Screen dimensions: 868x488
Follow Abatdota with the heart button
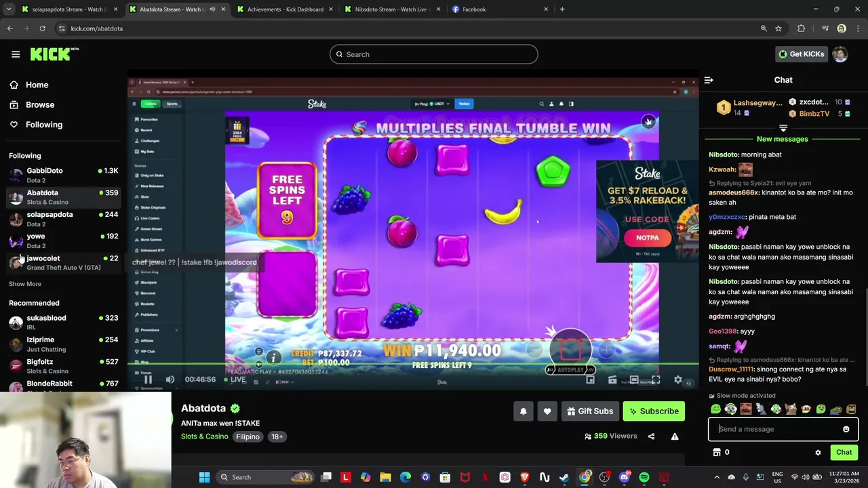[x=547, y=411]
